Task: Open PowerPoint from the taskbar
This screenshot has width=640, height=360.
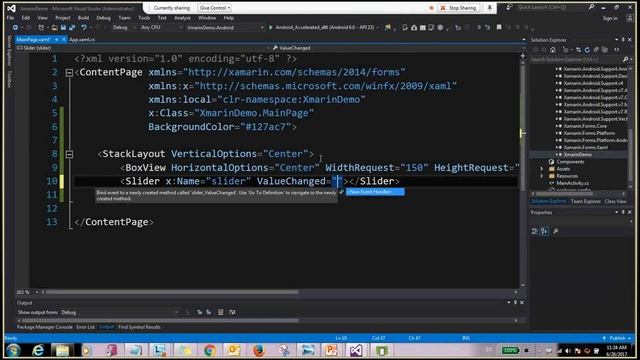Action: coord(331,350)
